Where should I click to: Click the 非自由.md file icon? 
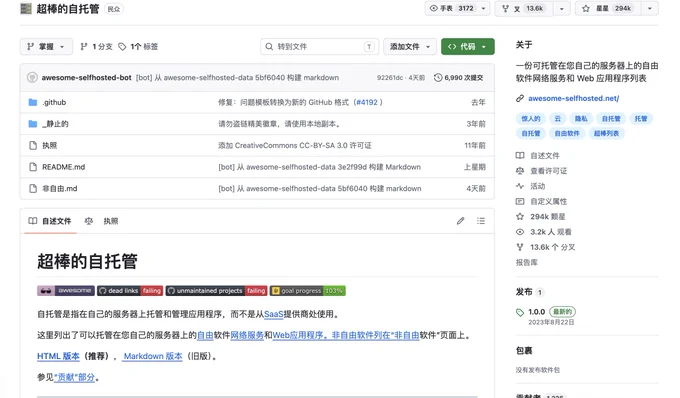click(33, 189)
